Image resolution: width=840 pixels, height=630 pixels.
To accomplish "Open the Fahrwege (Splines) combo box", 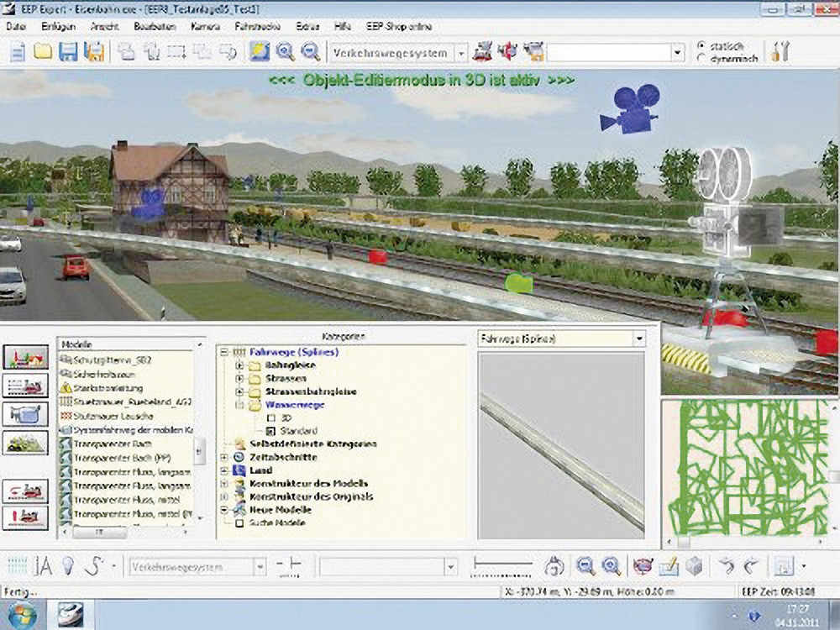I will [x=638, y=339].
